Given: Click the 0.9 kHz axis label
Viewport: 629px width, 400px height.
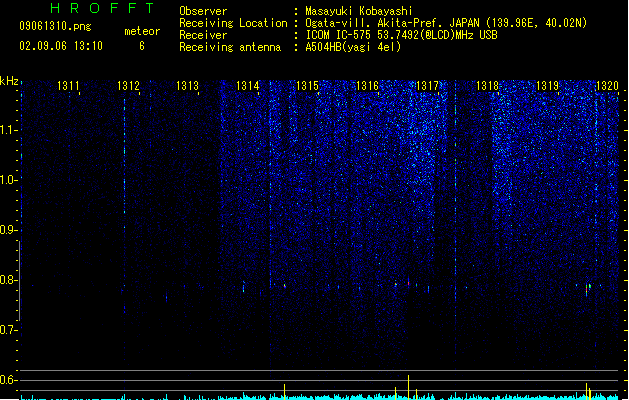Looking at the screenshot, I should (8, 230).
